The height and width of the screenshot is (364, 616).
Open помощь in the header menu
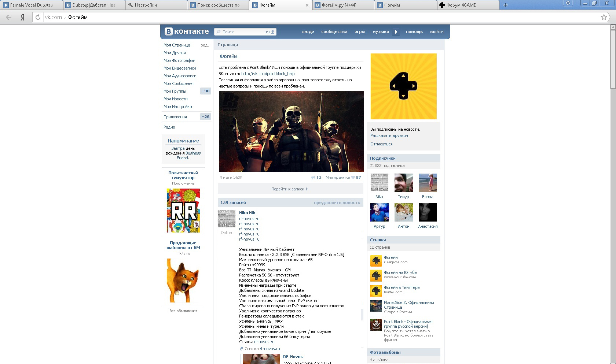[414, 32]
